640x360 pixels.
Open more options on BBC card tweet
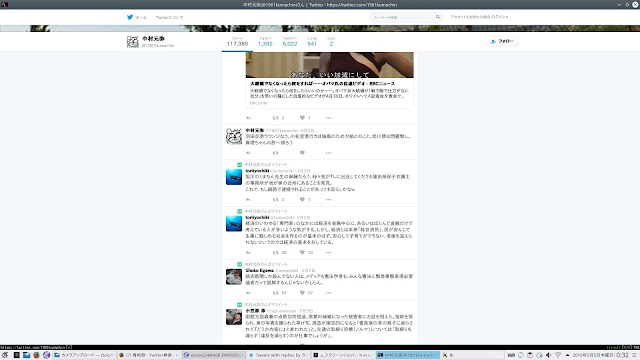point(329,118)
